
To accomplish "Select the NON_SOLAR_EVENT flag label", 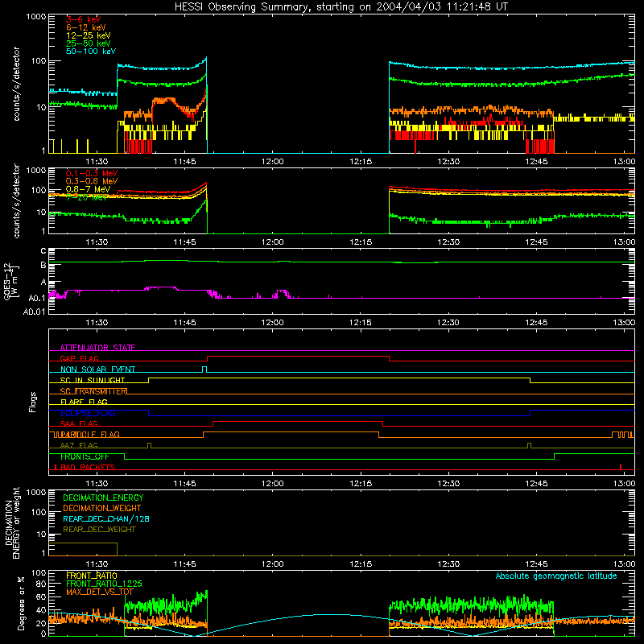I will (x=97, y=369).
